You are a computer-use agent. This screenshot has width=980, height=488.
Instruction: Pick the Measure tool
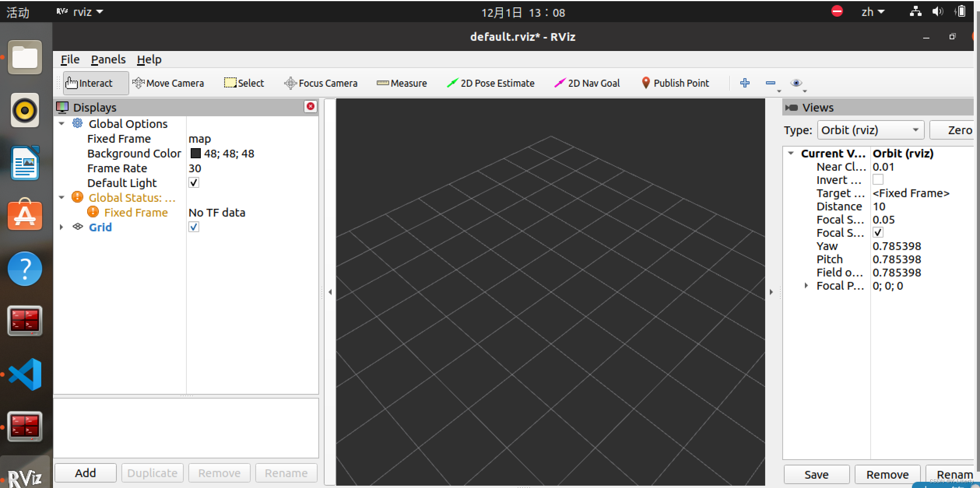[x=402, y=83]
